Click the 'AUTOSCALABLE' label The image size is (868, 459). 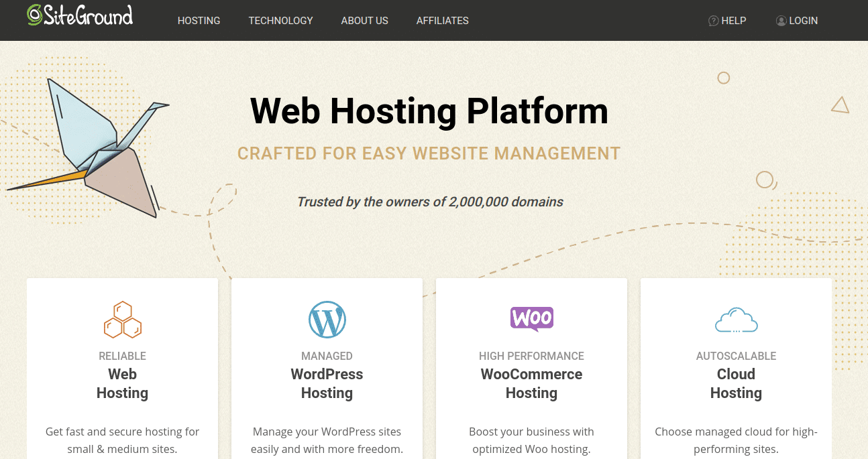736,356
